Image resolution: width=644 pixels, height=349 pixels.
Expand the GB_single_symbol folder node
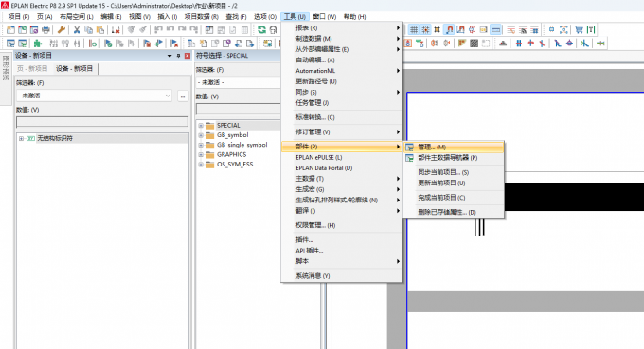pos(201,145)
